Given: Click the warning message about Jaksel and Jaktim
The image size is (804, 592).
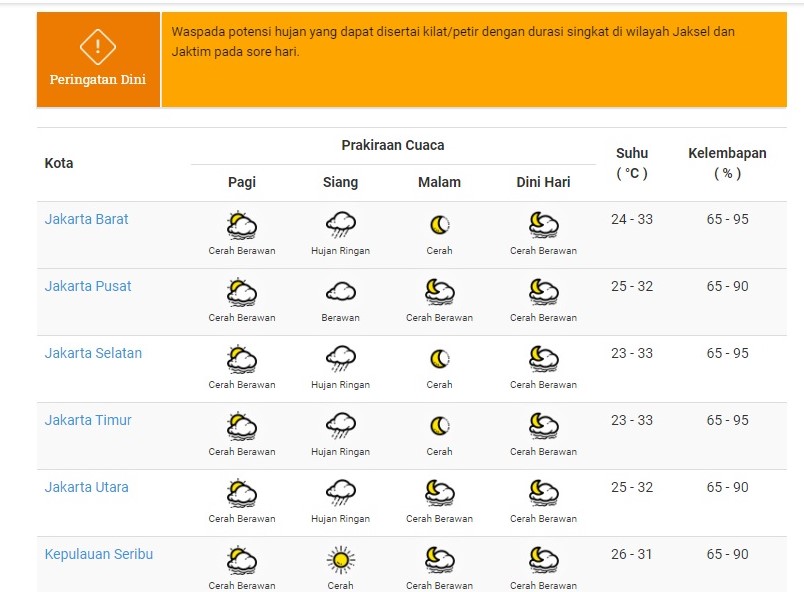Looking at the screenshot, I should [453, 42].
